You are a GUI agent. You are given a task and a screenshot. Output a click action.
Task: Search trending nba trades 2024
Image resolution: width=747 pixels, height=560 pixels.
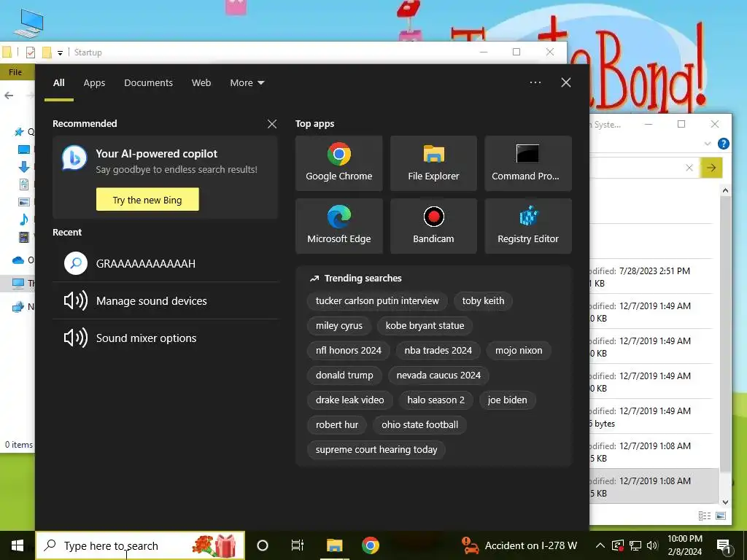coord(438,350)
